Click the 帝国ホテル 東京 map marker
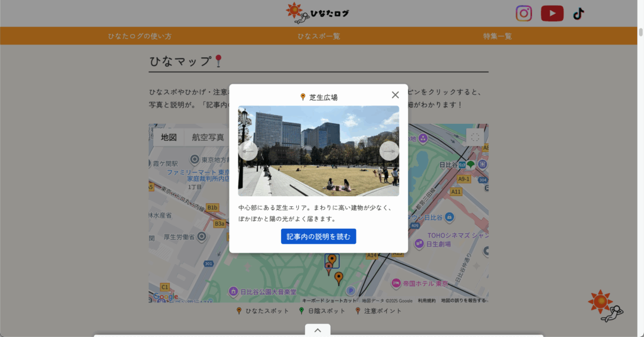 pos(396,283)
